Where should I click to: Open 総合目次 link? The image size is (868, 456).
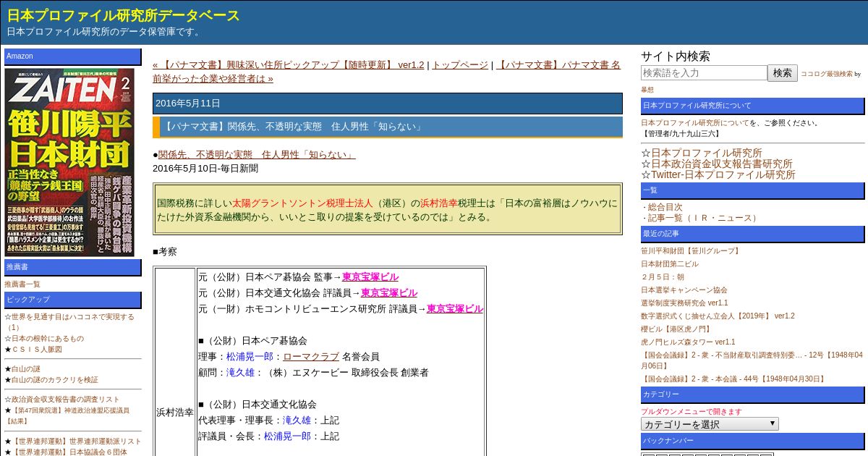(665, 207)
